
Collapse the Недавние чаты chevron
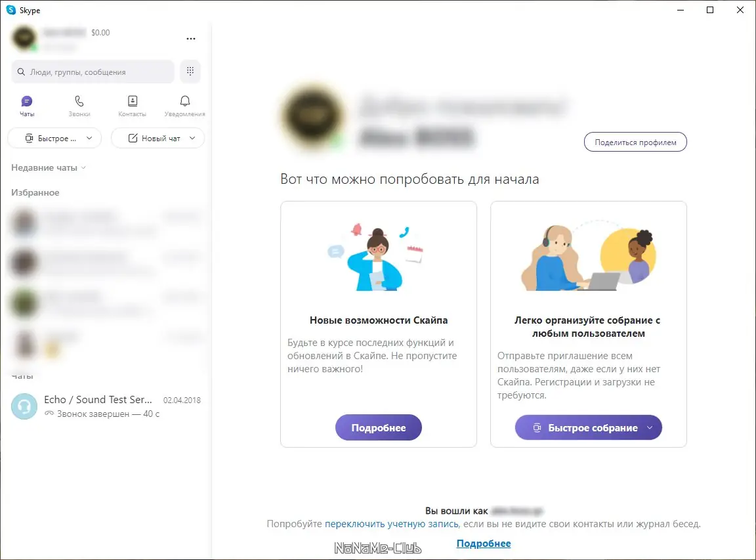(83, 168)
